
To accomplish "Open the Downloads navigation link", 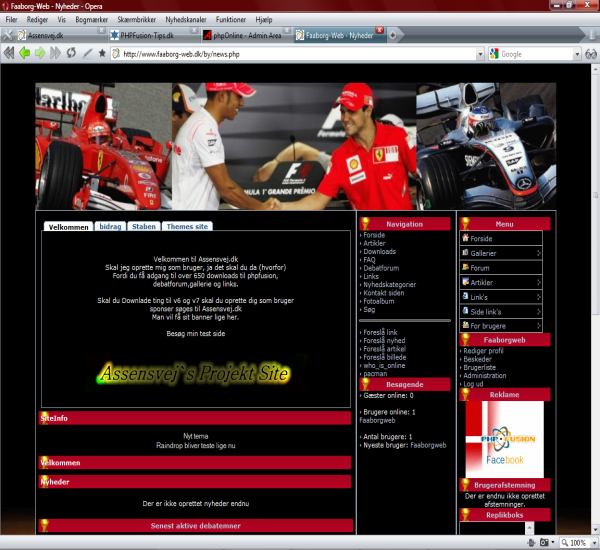I will pyautogui.click(x=379, y=251).
